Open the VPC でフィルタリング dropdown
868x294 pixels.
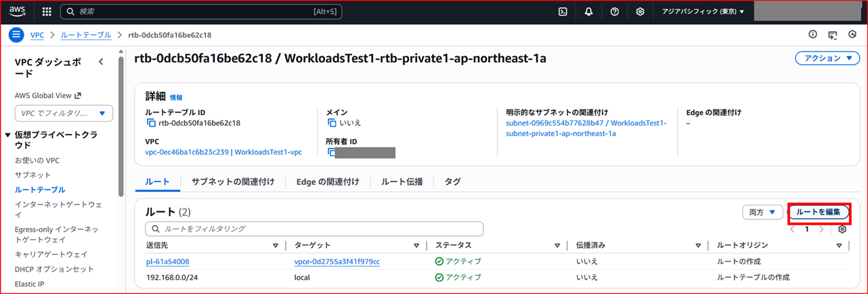coord(64,113)
